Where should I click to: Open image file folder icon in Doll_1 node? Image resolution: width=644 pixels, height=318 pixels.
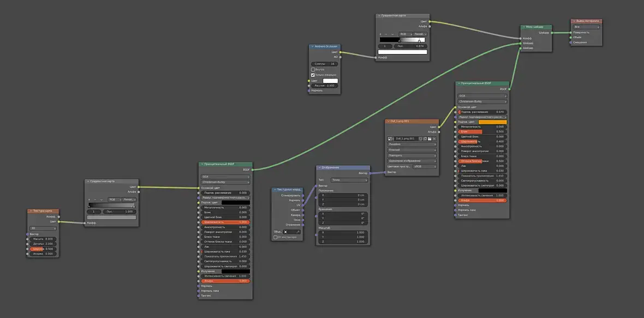point(430,139)
